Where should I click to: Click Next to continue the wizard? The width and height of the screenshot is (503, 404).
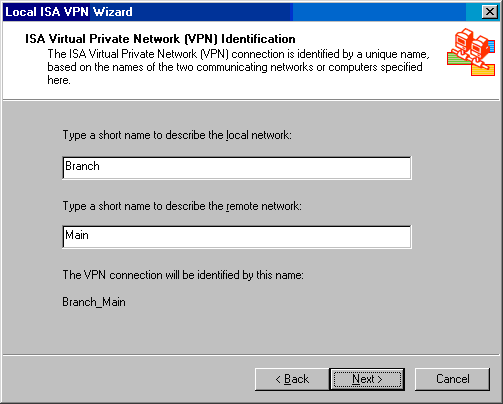[x=367, y=379]
